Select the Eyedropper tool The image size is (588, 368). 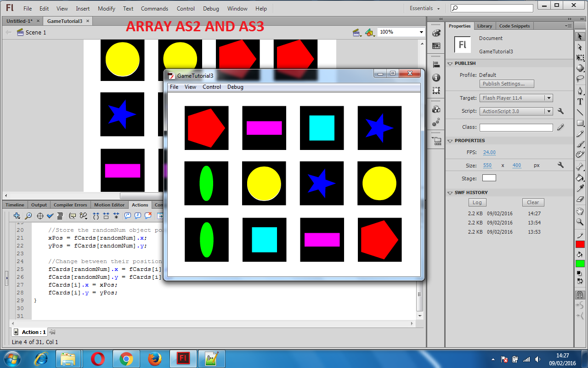pos(580,188)
